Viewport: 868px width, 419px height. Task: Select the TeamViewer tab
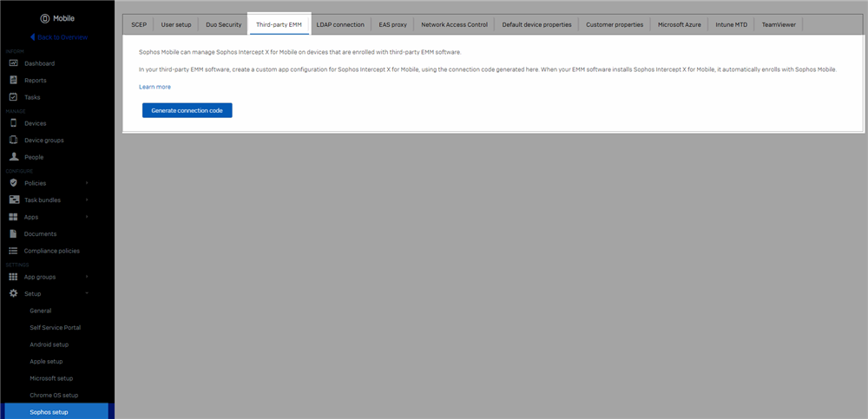pos(779,25)
